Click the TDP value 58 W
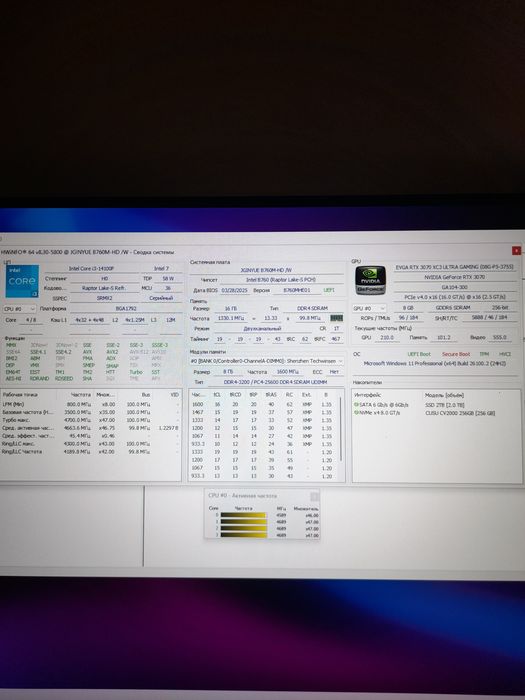 pyautogui.click(x=168, y=278)
